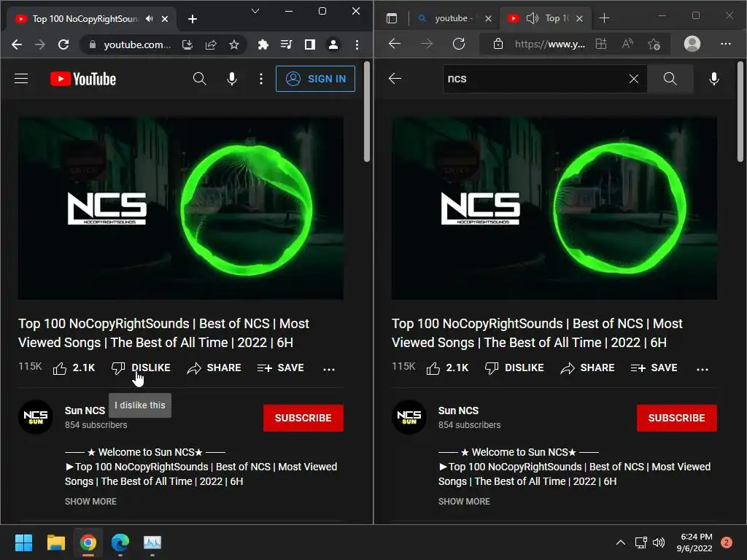The height and width of the screenshot is (560, 747).
Task: Open YouTube hamburger menu in Chrome window
Action: pos(21,79)
